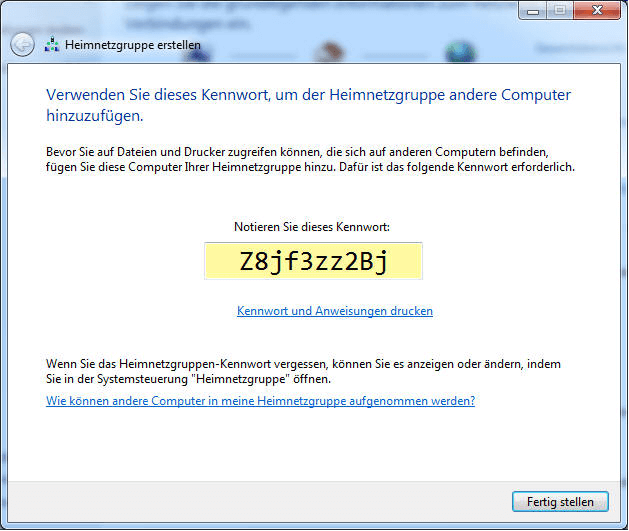Minimize the wizard window
Screen dimensions: 629x531
coord(533,10)
